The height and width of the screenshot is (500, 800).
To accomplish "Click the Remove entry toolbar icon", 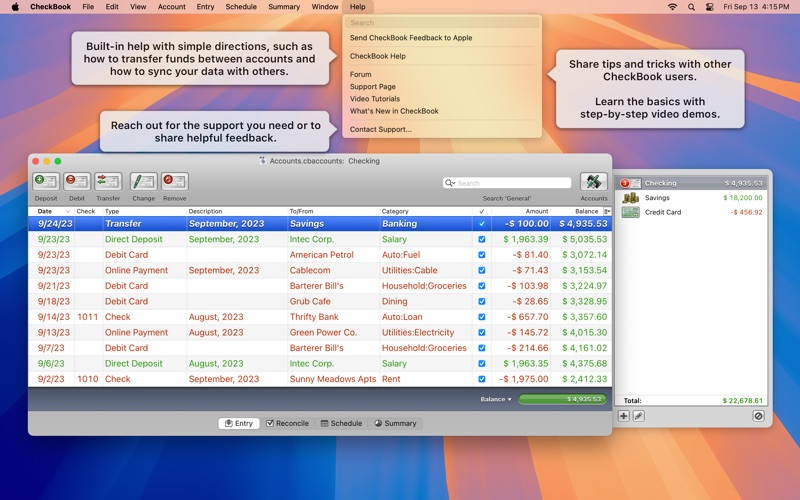I will 174,182.
